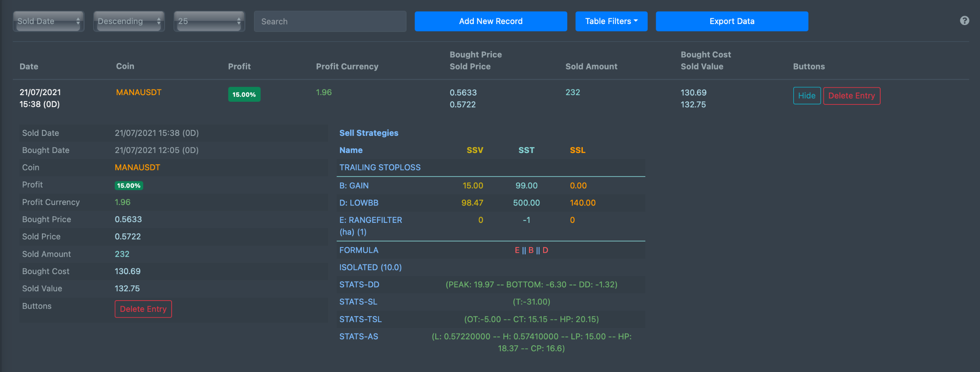Click the B: GAIN strategy row
This screenshot has width=980, height=372.
(x=491, y=186)
